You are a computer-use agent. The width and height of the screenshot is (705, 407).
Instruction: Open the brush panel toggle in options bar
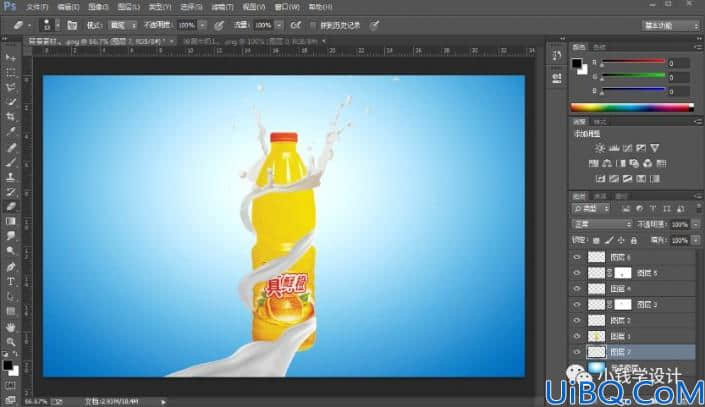pos(72,26)
